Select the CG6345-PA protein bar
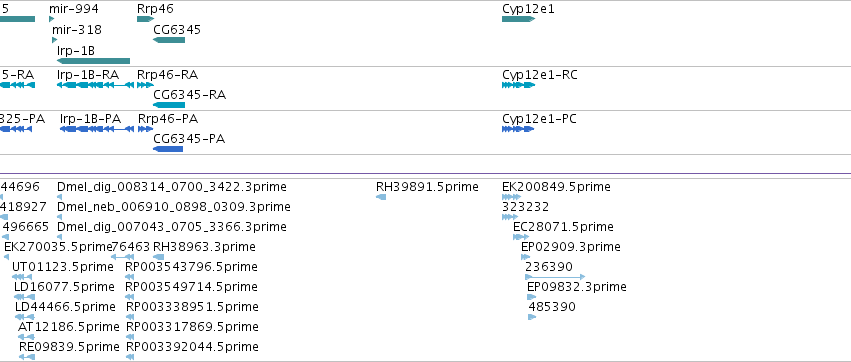Image resolution: width=851 pixels, height=362 pixels. pos(168,149)
